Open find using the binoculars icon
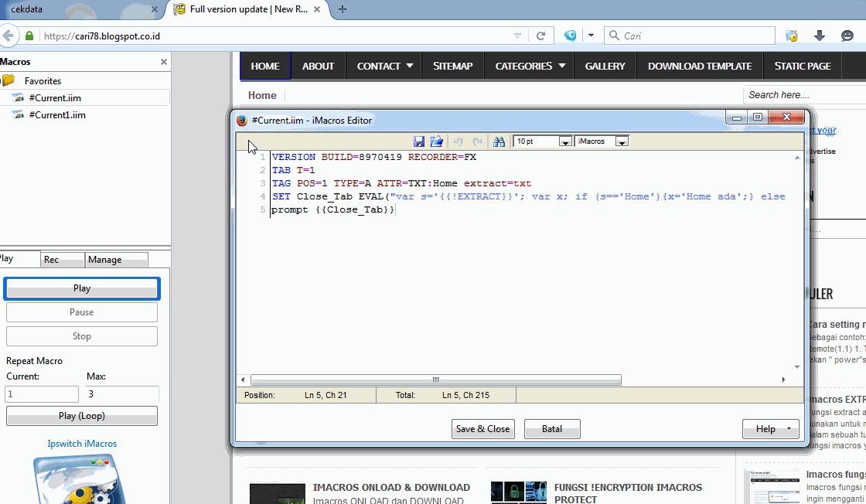 [x=499, y=141]
